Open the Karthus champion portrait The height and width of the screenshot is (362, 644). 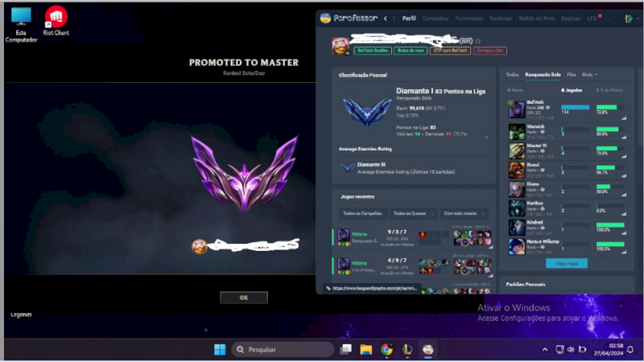coord(517,208)
